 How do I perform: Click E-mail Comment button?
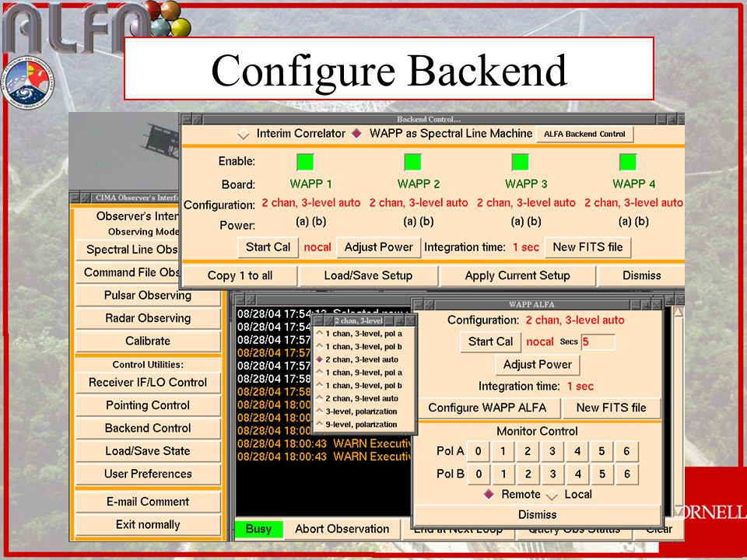coord(148,502)
